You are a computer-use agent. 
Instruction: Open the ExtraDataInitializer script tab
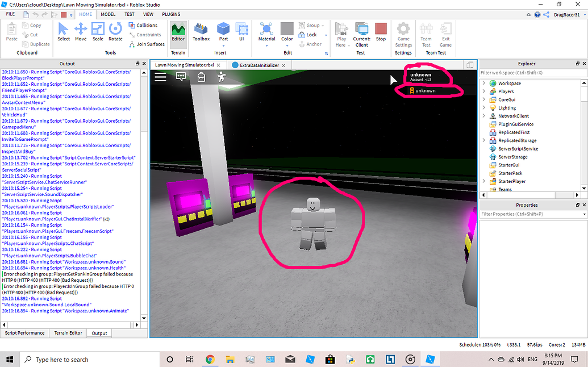[259, 65]
